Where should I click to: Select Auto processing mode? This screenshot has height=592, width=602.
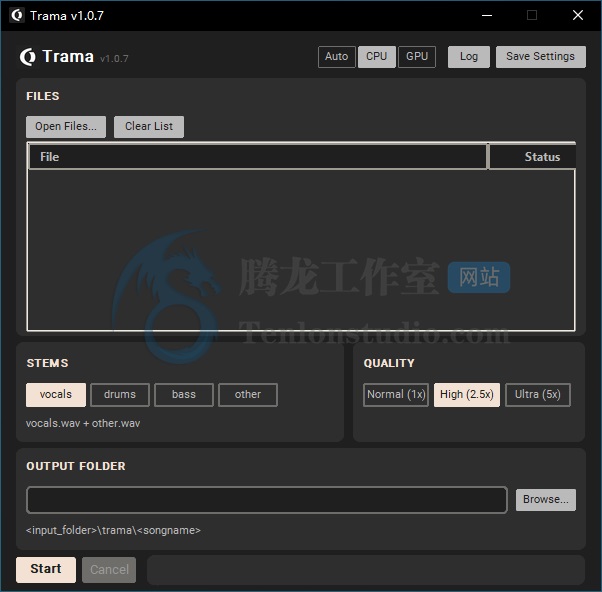337,57
